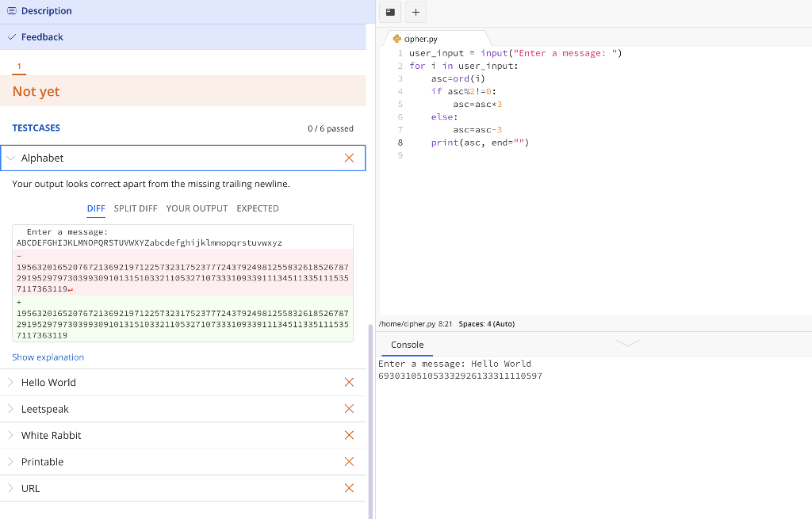The height and width of the screenshot is (519, 812).
Task: Click the Python logo on the cipher.py tab
Action: (x=398, y=37)
